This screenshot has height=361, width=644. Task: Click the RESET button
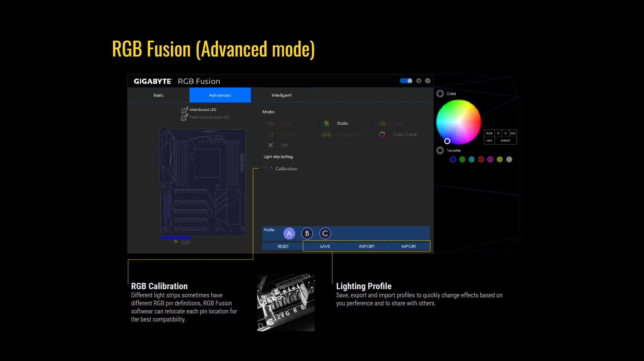[283, 246]
